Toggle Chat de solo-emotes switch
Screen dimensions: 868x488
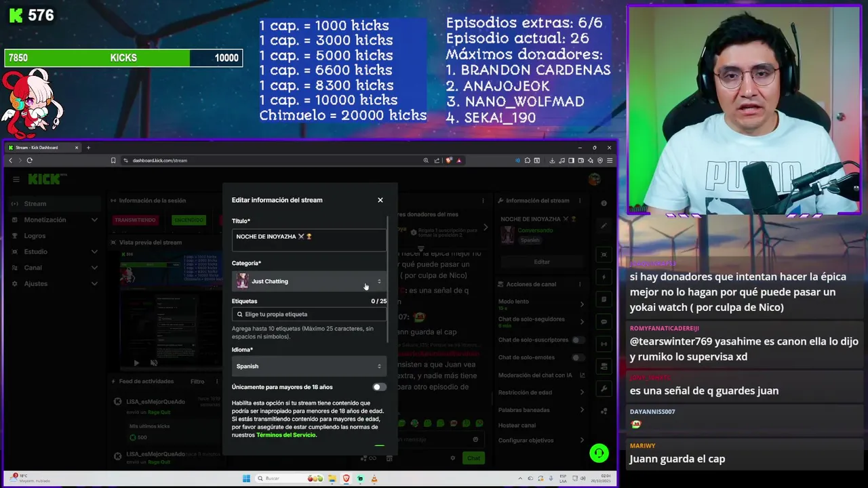[578, 357]
